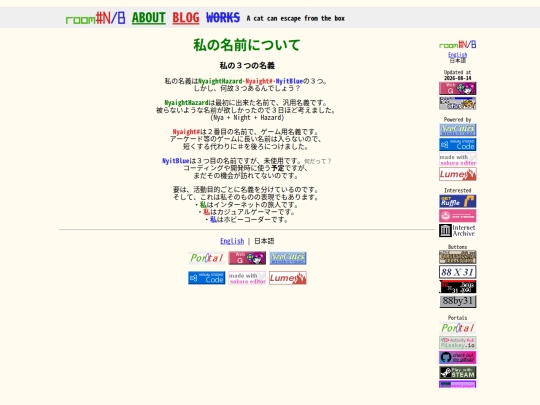Open the WORKS navigation link
The image size is (540, 405).
(x=223, y=18)
